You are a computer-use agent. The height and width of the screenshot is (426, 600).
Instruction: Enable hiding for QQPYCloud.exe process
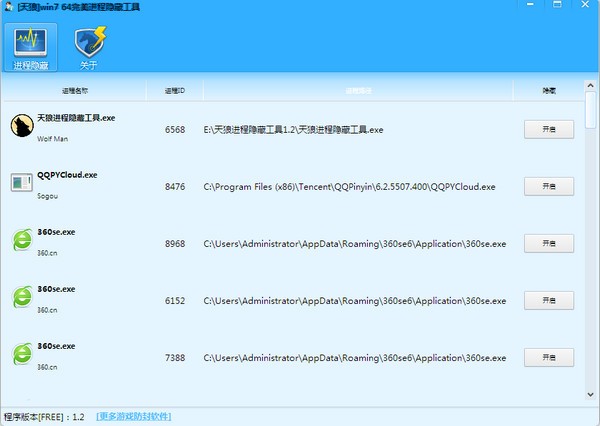pyautogui.click(x=549, y=186)
